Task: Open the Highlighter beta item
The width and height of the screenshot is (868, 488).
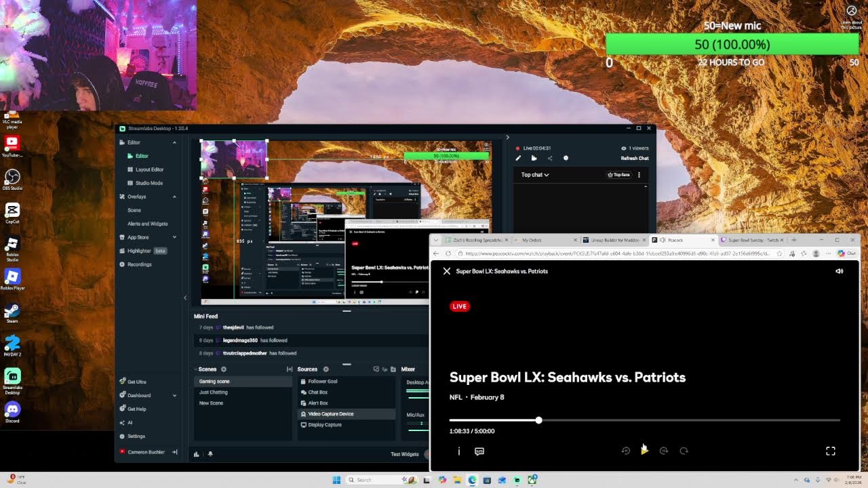Action: click(x=142, y=251)
